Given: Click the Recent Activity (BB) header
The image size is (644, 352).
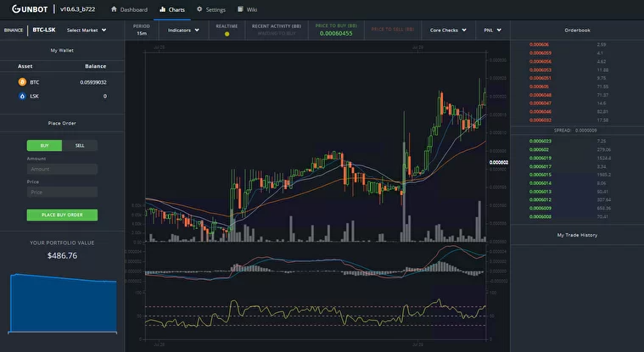Looking at the screenshot, I should pos(277,26).
